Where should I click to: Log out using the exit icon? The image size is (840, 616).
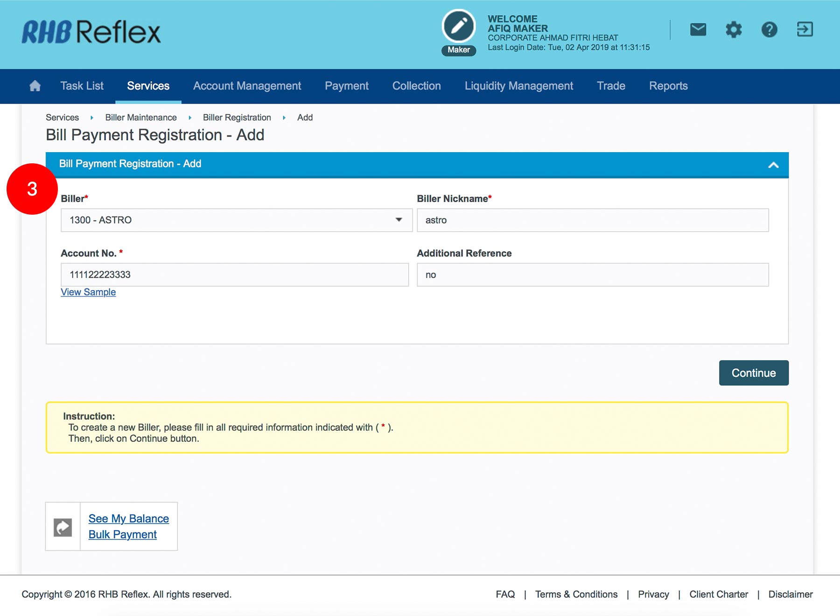pyautogui.click(x=805, y=30)
